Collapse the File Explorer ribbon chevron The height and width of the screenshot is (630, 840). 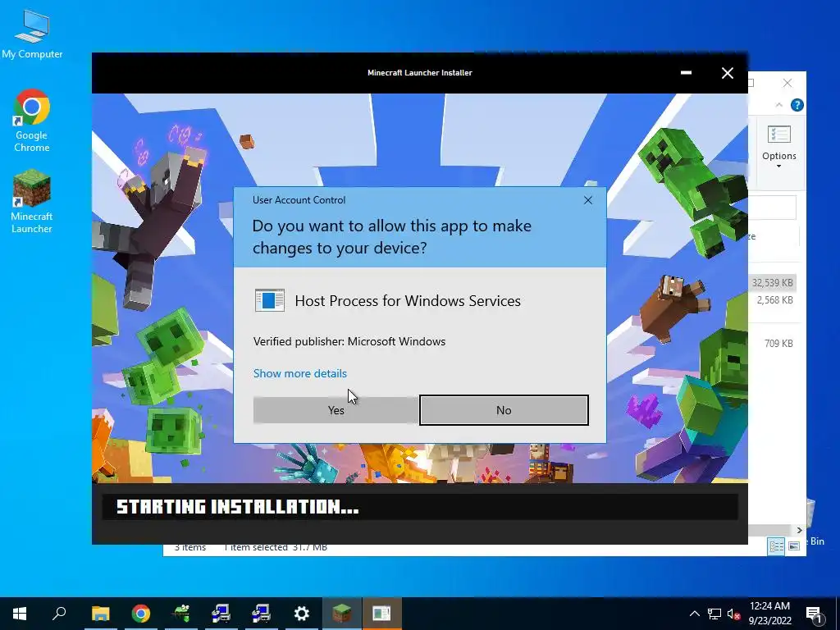pos(779,105)
